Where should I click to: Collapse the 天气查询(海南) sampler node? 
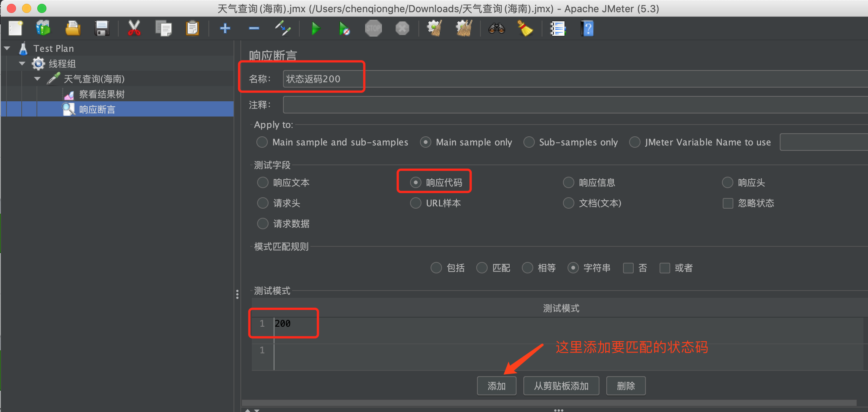tap(37, 79)
